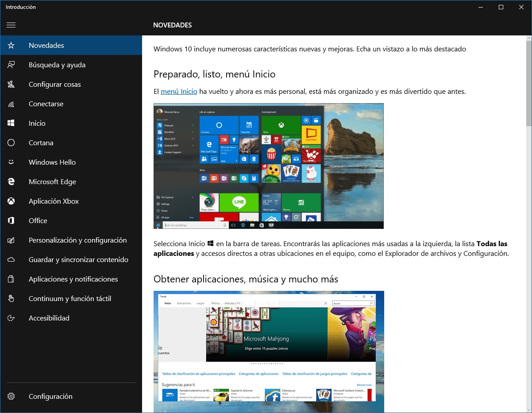Maximize the Introducción window
This screenshot has height=413, width=532.
pos(501,7)
